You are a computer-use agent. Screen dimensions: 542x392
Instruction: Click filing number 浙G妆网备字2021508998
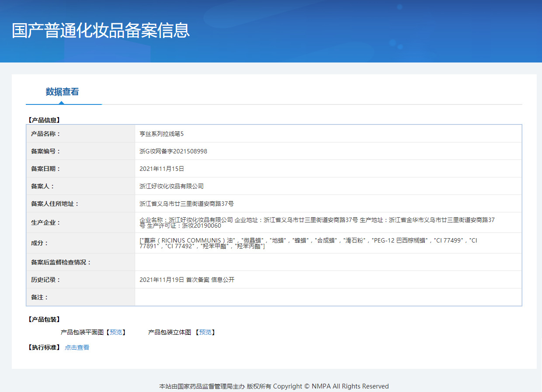tap(173, 151)
